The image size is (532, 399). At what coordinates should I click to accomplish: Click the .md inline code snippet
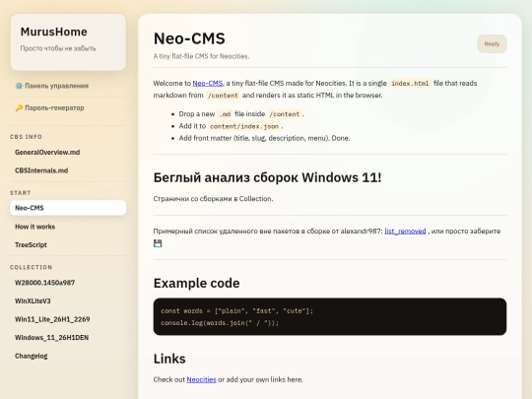(x=225, y=114)
